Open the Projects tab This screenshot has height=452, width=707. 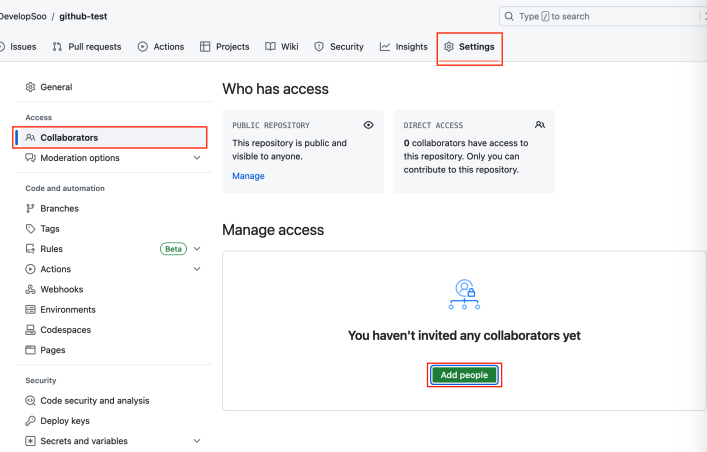click(x=225, y=47)
